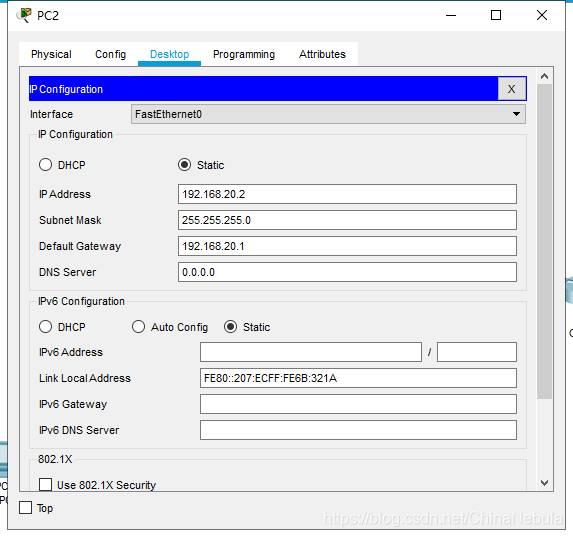Viewport: 573px width, 537px height.
Task: Click scrollbar up arrow
Action: 544,76
